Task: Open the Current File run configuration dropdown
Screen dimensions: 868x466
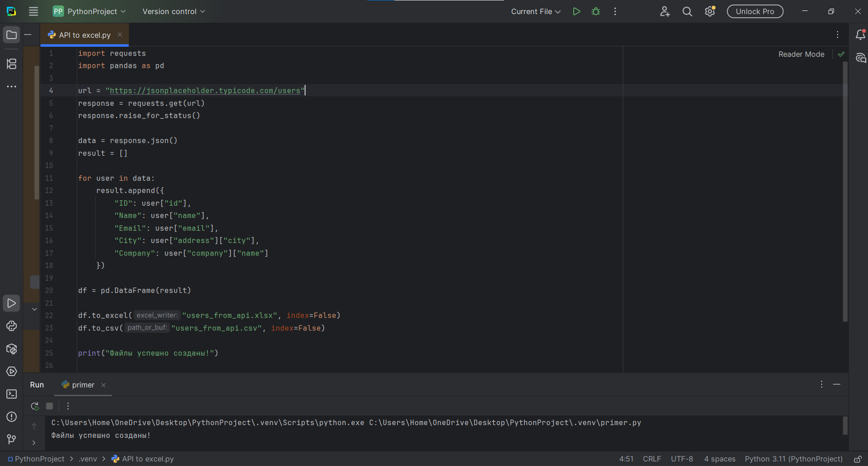Action: [x=536, y=11]
